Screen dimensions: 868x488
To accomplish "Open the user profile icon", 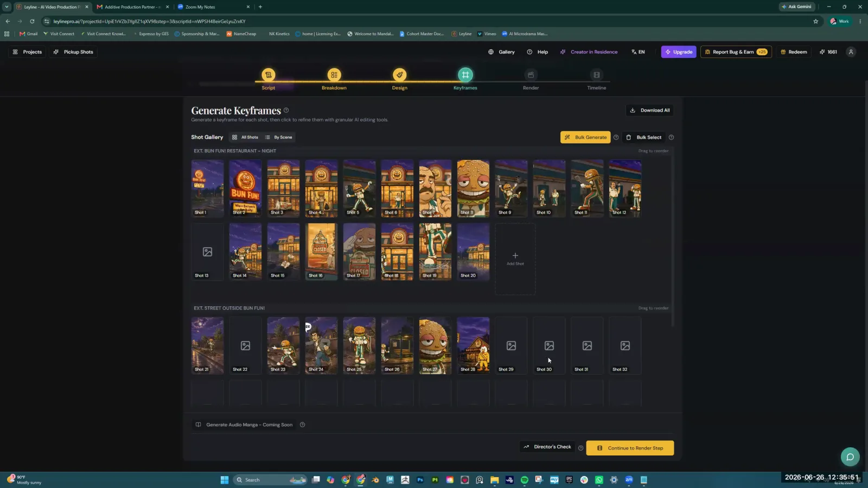I will pos(851,52).
